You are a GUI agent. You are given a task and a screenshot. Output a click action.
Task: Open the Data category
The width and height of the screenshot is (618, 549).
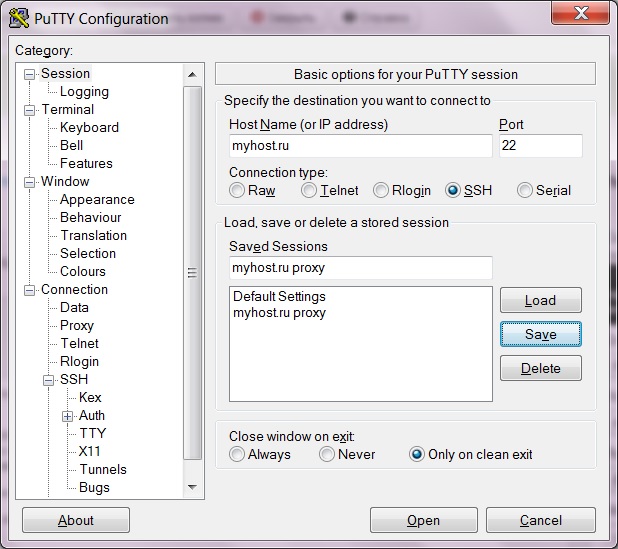tap(74, 307)
